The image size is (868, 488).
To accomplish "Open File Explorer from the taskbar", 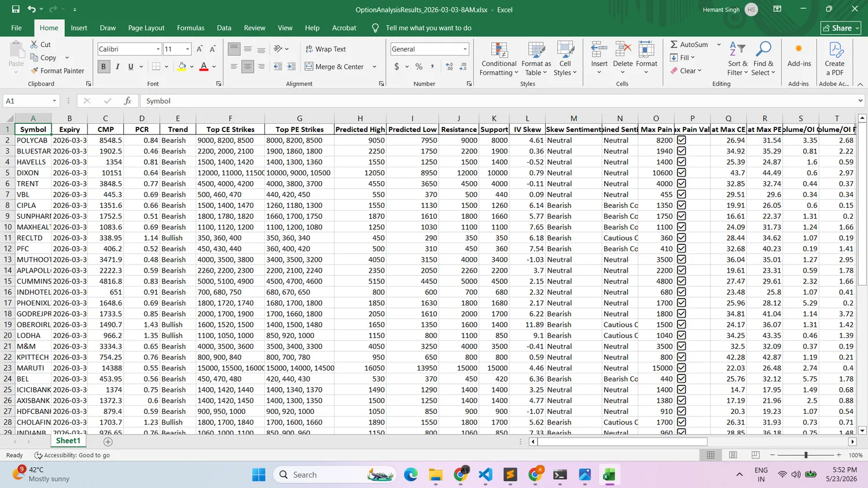I will tap(436, 475).
